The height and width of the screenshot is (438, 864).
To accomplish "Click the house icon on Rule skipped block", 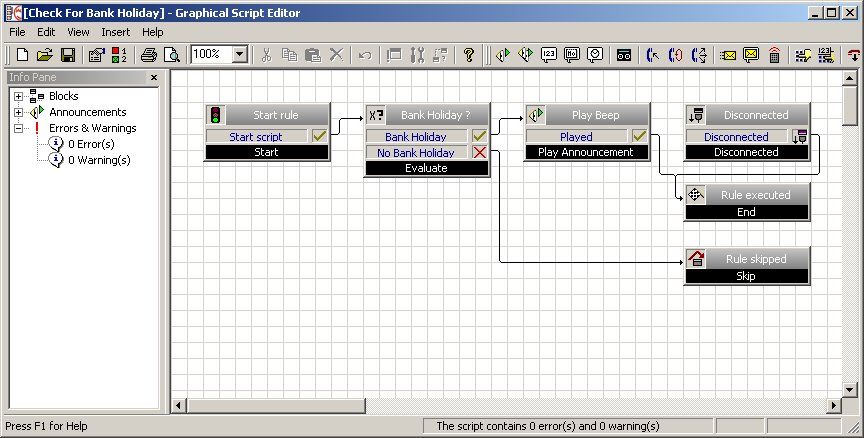I will 696,259.
